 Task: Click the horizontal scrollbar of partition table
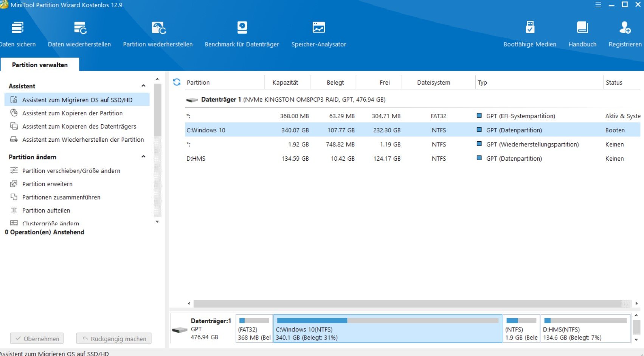coord(407,303)
